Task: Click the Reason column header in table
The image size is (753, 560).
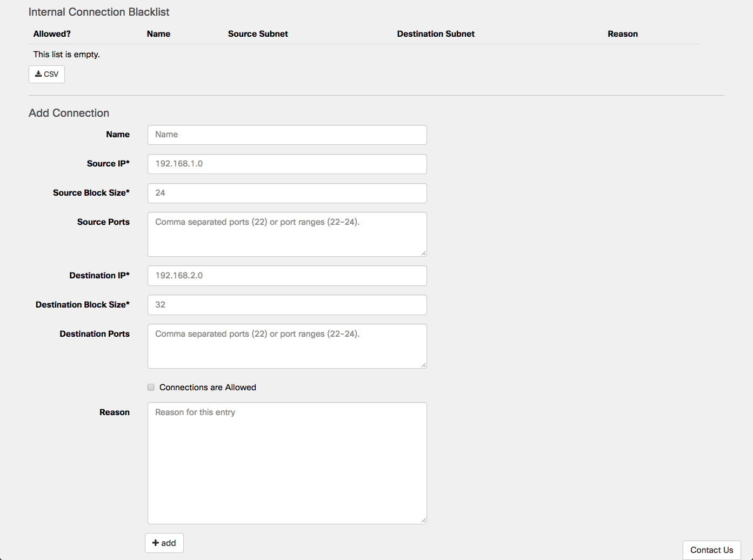Action: tap(623, 34)
